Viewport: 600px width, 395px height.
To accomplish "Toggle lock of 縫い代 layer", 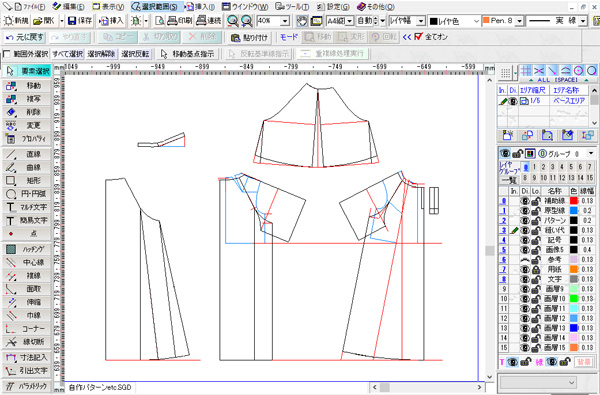I will [x=536, y=230].
